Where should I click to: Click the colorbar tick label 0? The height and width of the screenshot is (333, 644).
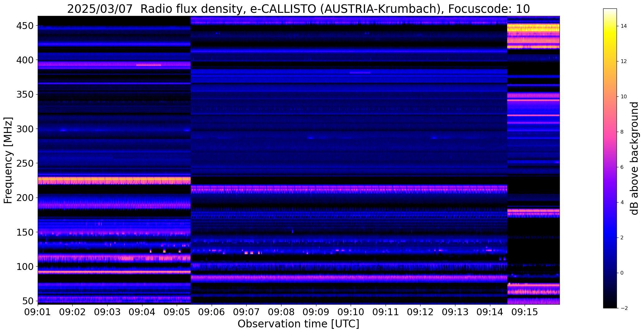622,273
